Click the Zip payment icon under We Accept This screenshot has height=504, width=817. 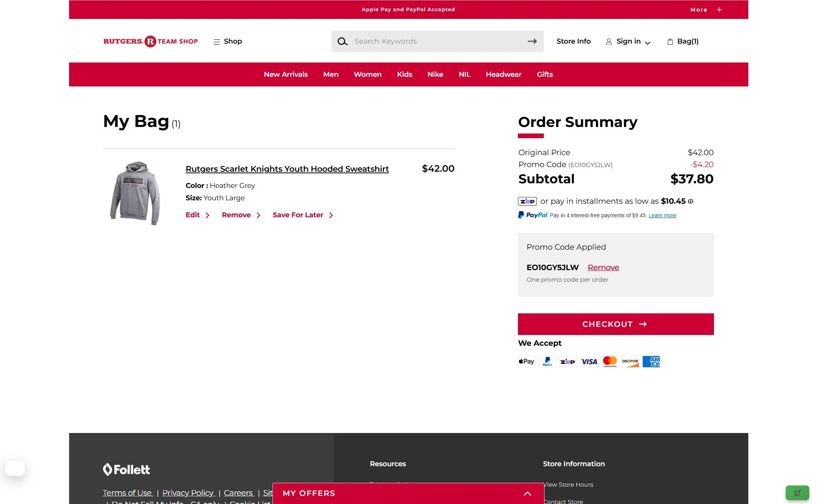tap(568, 362)
